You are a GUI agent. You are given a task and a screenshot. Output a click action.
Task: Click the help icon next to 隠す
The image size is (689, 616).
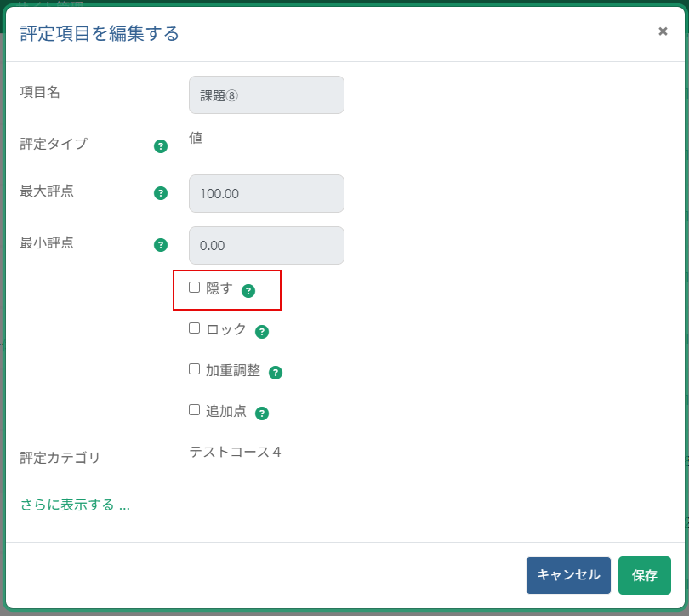[248, 291]
